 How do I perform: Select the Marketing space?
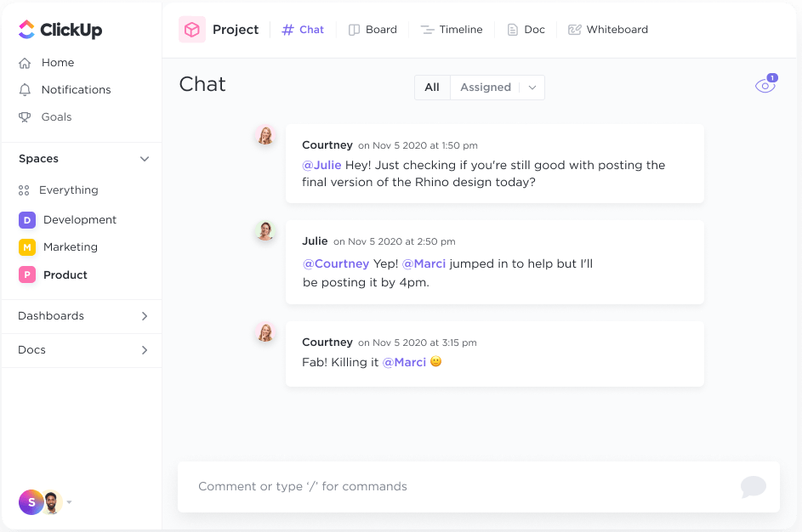[70, 247]
